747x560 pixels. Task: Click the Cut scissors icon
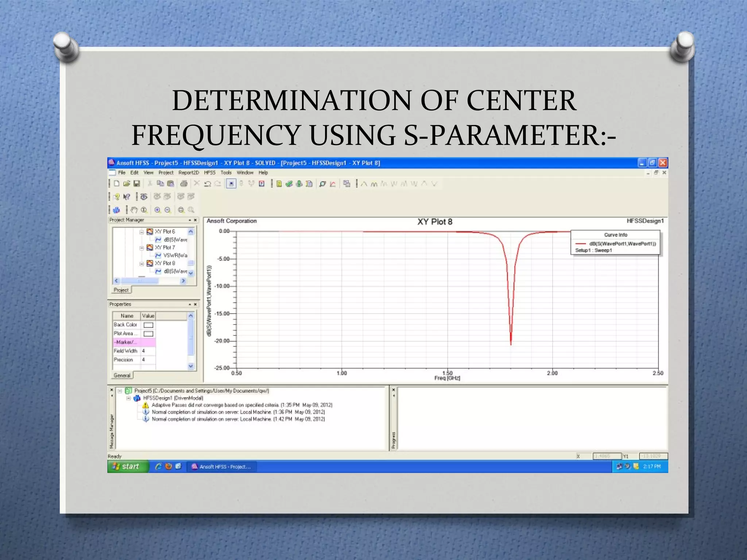tap(150, 184)
